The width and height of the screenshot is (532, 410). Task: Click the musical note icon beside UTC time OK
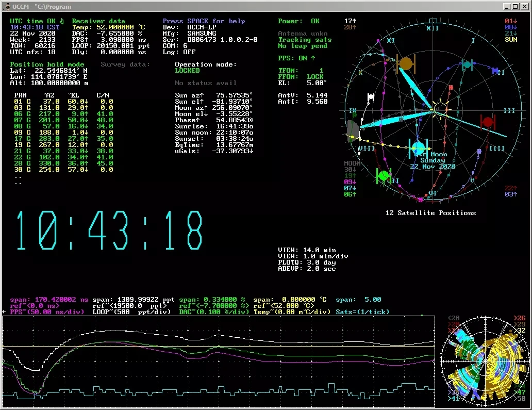(x=62, y=21)
